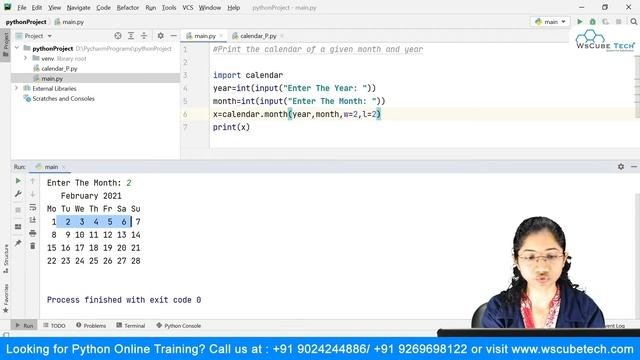Image resolution: width=640 pixels, height=360 pixels.
Task: Open the TODO tool window
Action: 54,325
